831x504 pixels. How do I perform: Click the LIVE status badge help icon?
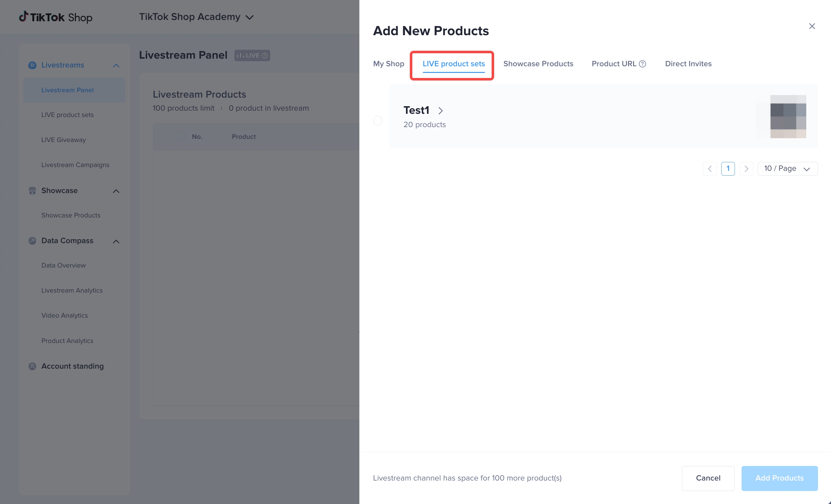point(265,55)
